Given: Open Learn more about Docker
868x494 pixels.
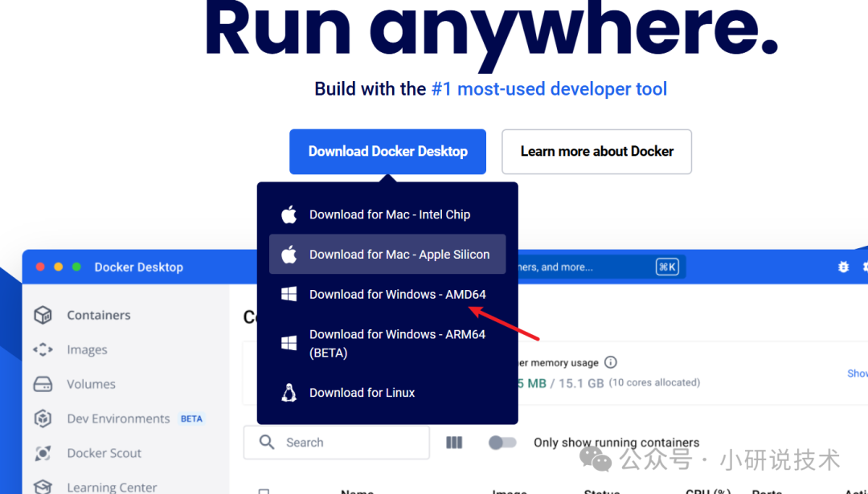Looking at the screenshot, I should coord(596,152).
